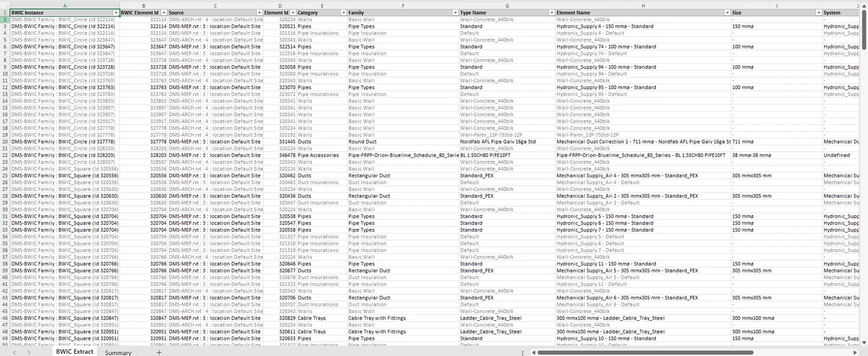Viewport: 868px width, 356px height.
Task: Switch to the Summary sheet tab
Action: (118, 352)
